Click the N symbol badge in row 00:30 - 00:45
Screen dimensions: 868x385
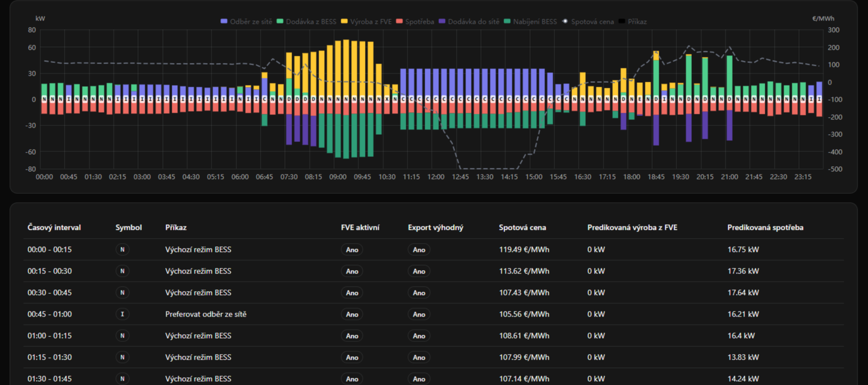(x=123, y=293)
